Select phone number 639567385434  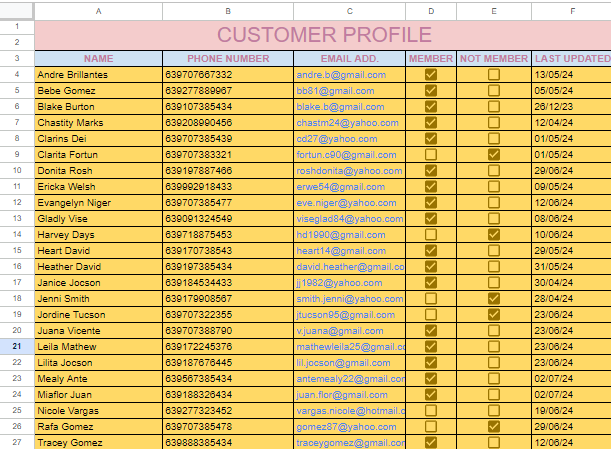pos(228,378)
